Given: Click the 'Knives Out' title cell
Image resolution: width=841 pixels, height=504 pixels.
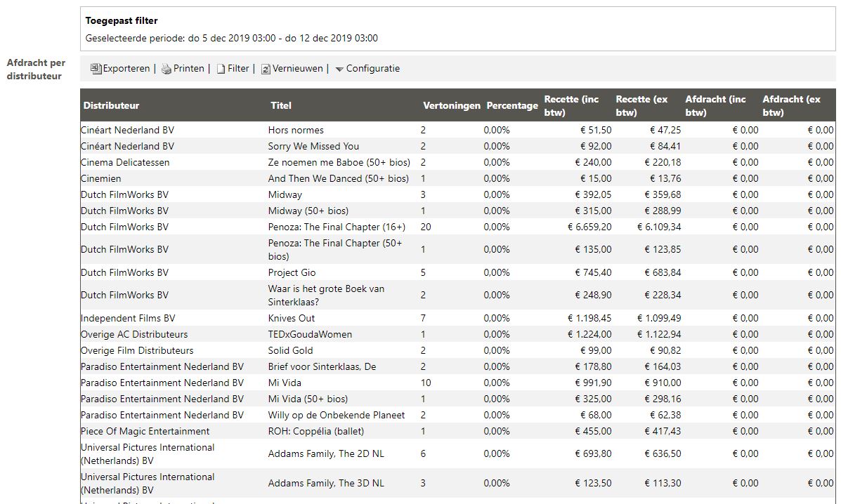Looking at the screenshot, I should click(292, 318).
